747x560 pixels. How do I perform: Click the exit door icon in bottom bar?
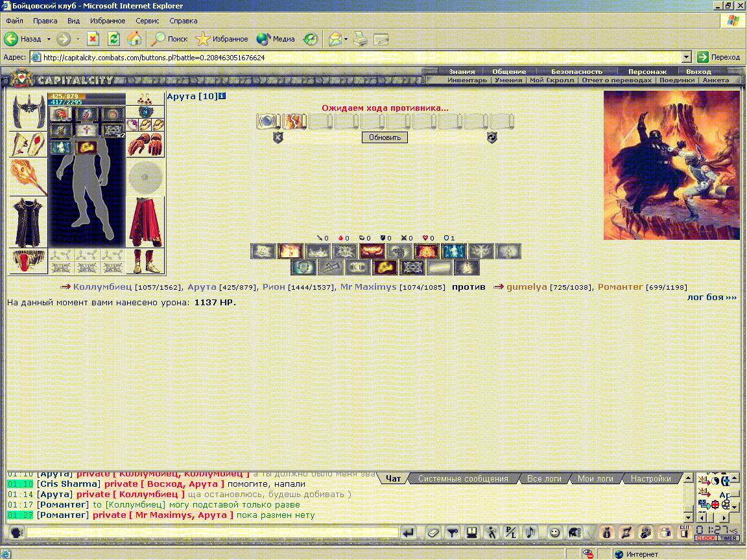(x=685, y=532)
